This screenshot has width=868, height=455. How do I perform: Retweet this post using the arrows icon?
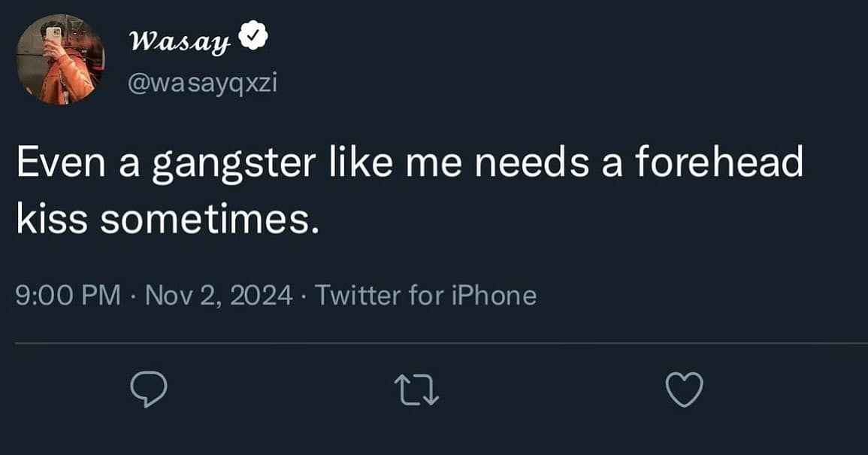(416, 390)
